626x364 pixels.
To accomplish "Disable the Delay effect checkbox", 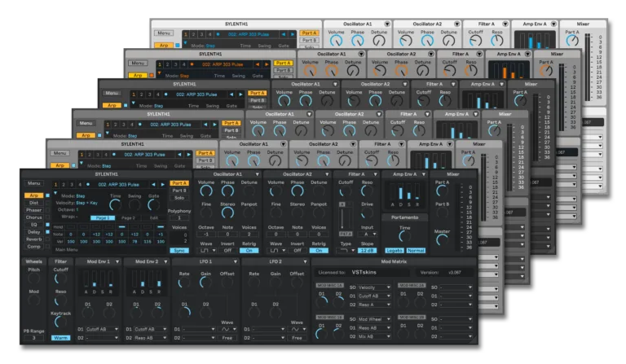I will click(x=47, y=231).
